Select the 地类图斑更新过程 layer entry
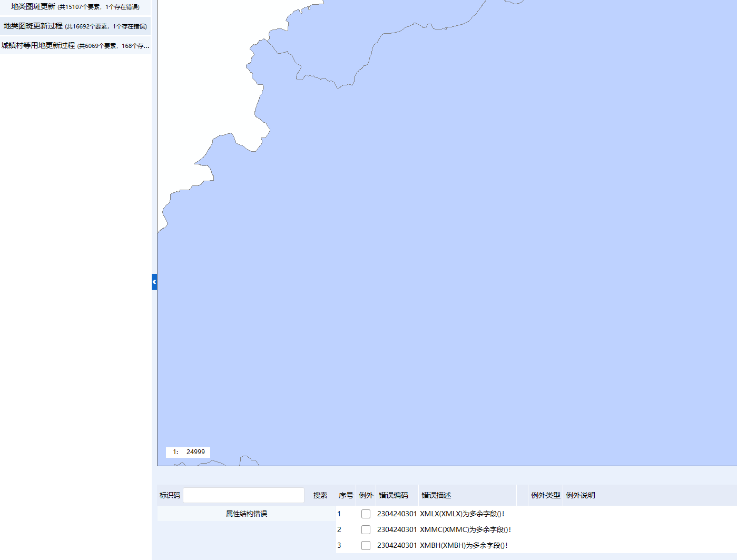The width and height of the screenshot is (737, 560). pos(75,26)
